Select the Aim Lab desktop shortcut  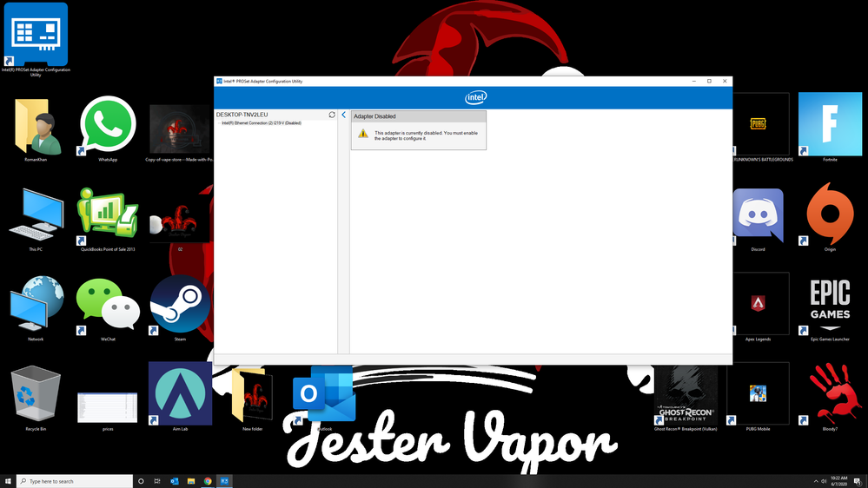pos(180,398)
